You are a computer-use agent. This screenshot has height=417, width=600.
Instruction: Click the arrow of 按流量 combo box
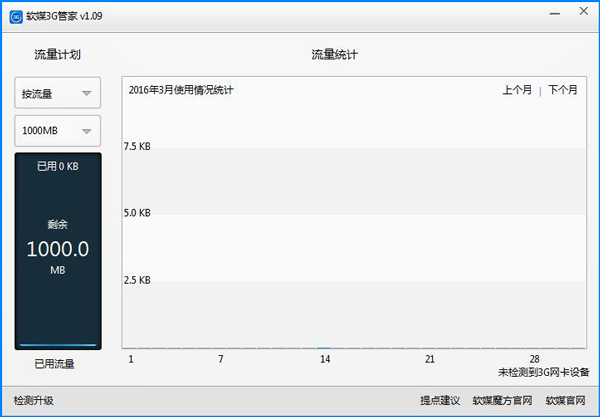[87, 93]
